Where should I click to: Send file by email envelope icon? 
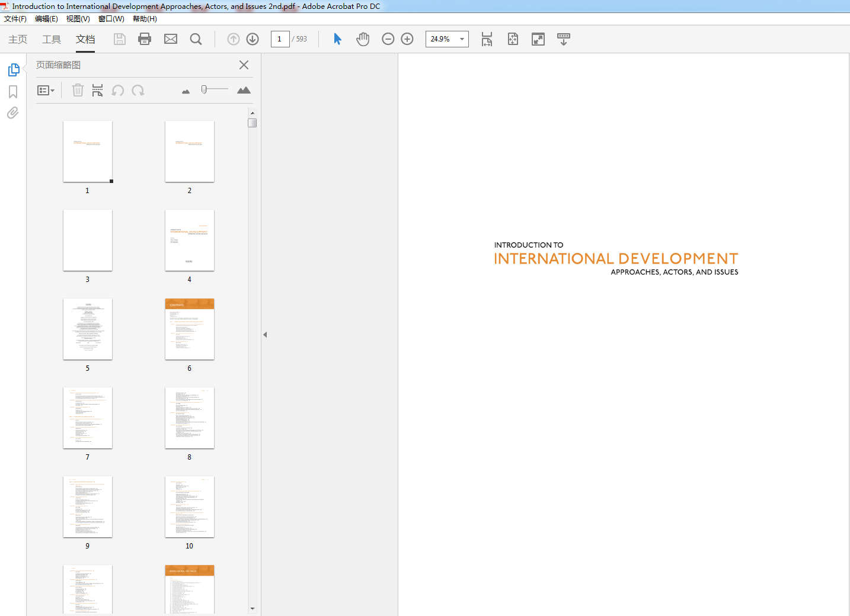pyautogui.click(x=171, y=39)
